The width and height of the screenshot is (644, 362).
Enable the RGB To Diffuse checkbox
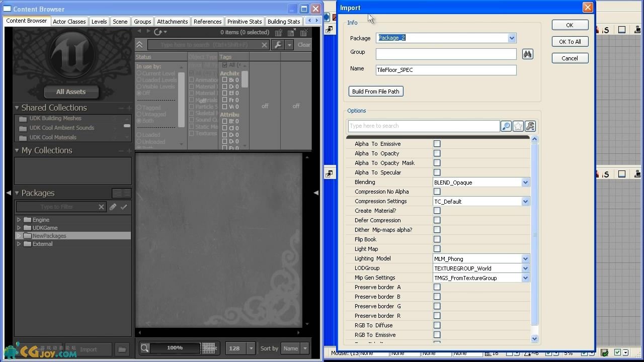437,325
